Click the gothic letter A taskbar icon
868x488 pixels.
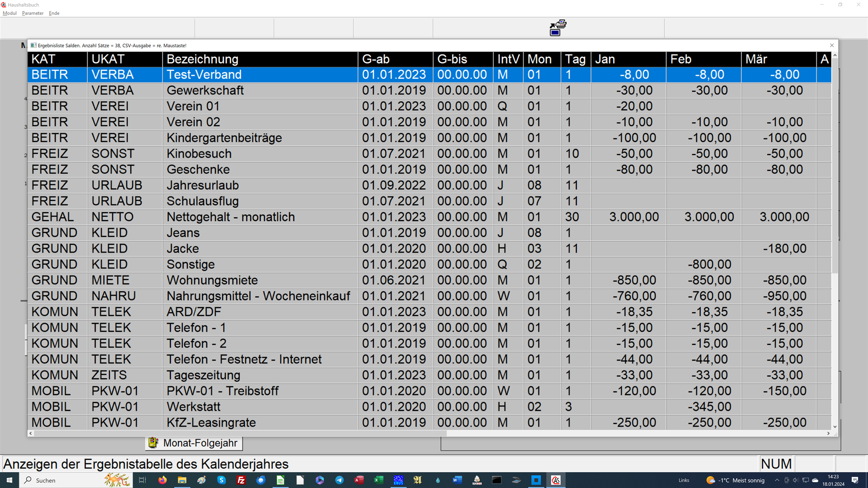(x=418, y=480)
